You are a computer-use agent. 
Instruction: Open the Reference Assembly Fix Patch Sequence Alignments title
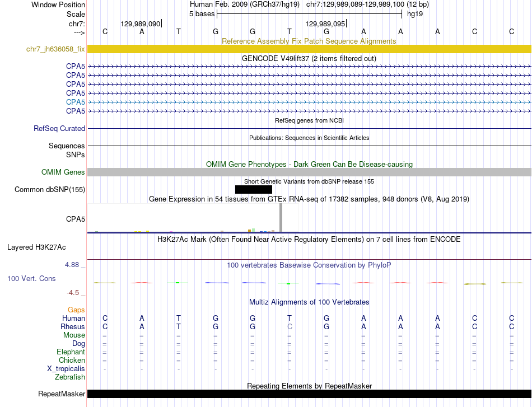(x=309, y=41)
